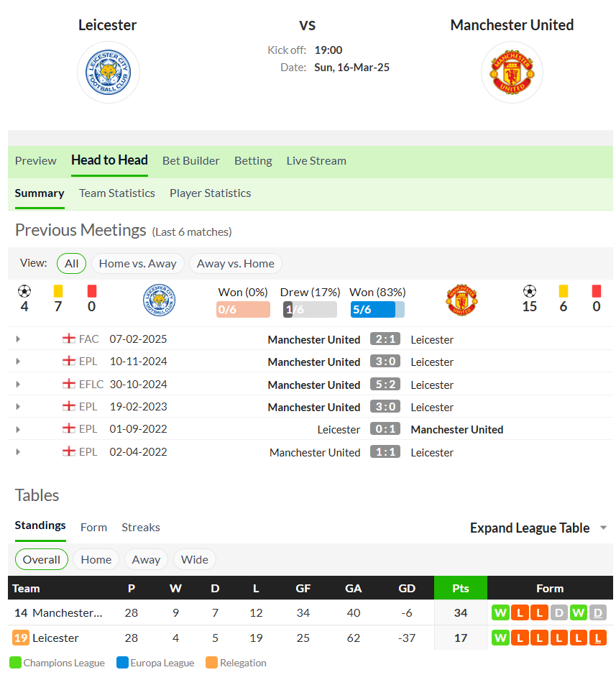Click the 5:2 score of EFLC match
The width and height of the screenshot is (616, 680).
tap(385, 385)
